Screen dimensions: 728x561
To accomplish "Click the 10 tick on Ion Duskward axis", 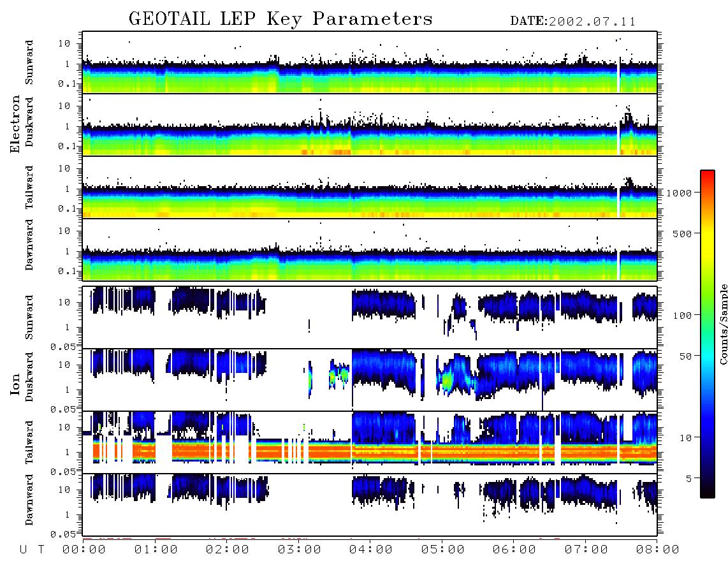I will coord(64,365).
